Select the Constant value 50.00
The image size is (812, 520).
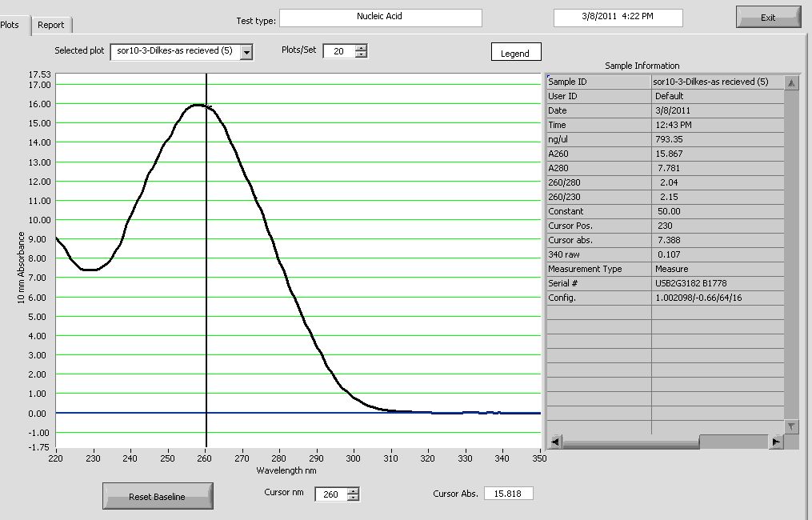[x=718, y=211]
